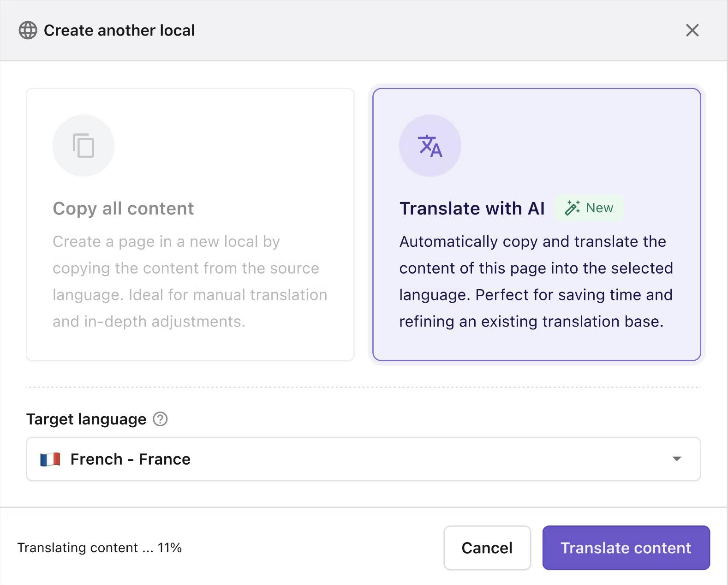
Task: Click the globe icon in dialog header
Action: coord(28,30)
